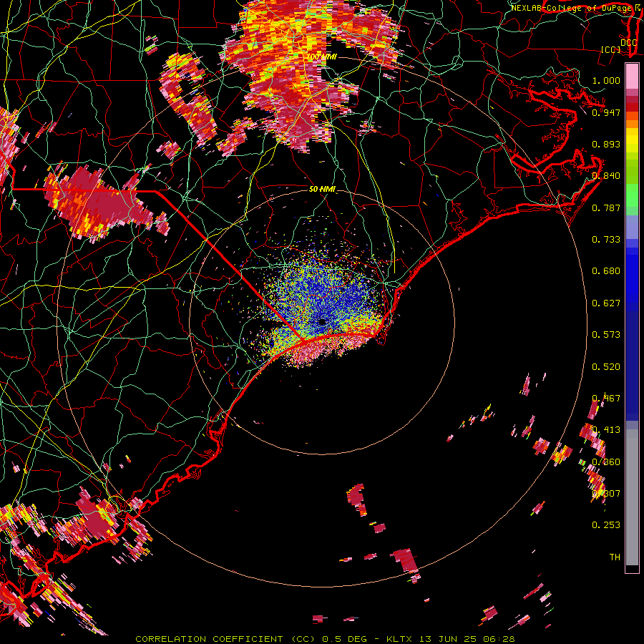Select the 0.307 scale value
The height and width of the screenshot is (644, 644).
(606, 494)
